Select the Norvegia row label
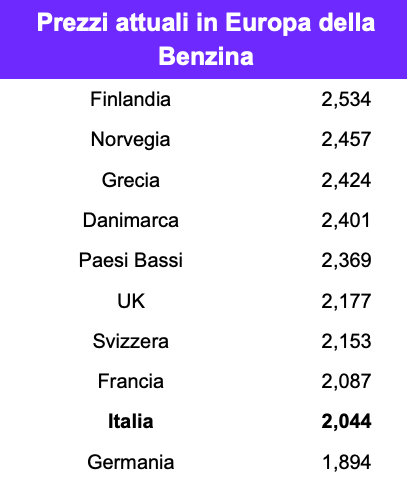 [131, 139]
